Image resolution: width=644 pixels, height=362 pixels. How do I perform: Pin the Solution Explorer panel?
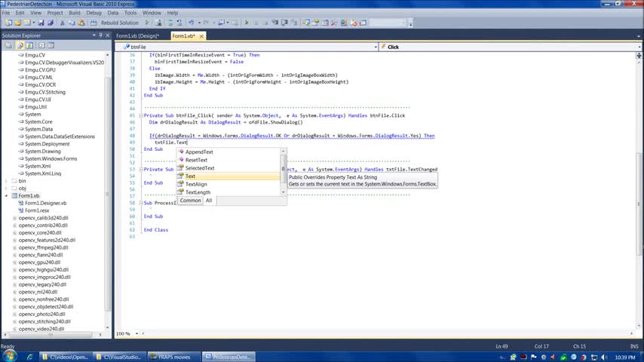pos(100,35)
